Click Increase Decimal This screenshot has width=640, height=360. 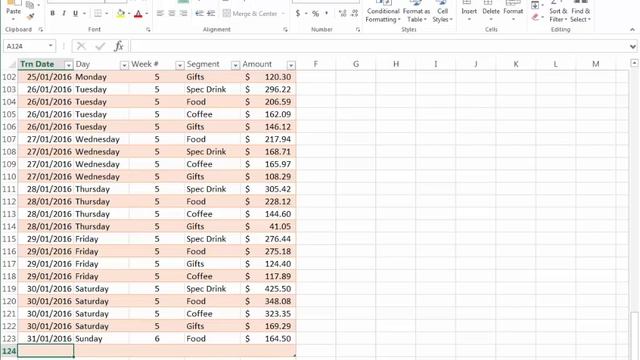[342, 13]
